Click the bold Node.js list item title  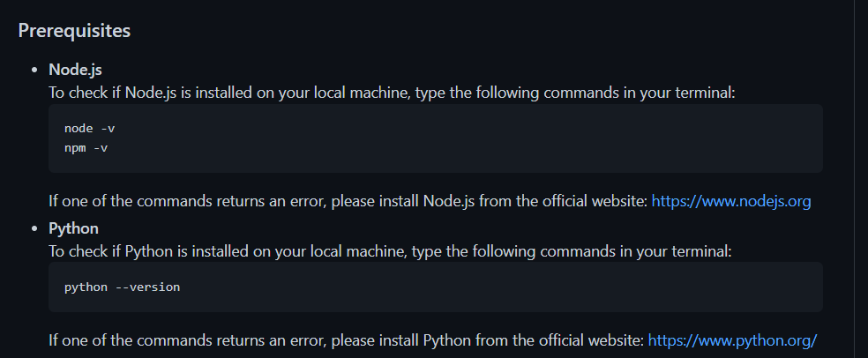(x=75, y=70)
